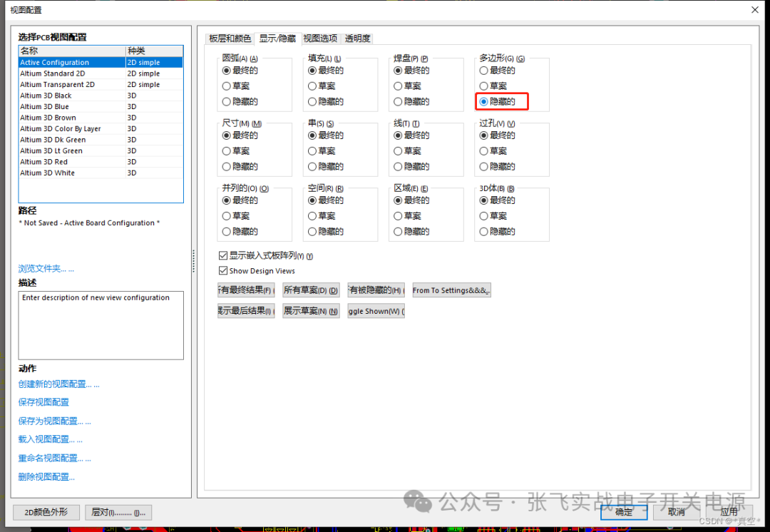
Task: Open the 层对 dialog button
Action: click(118, 512)
